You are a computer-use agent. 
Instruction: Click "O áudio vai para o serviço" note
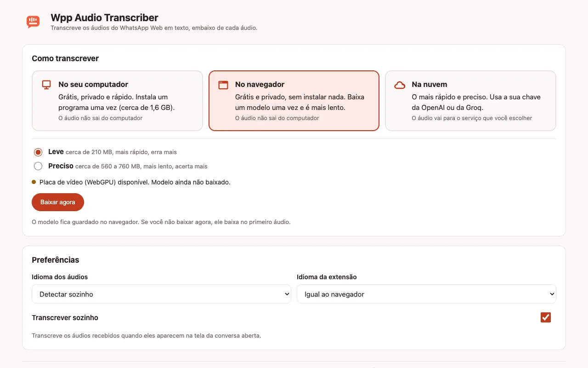(x=472, y=118)
